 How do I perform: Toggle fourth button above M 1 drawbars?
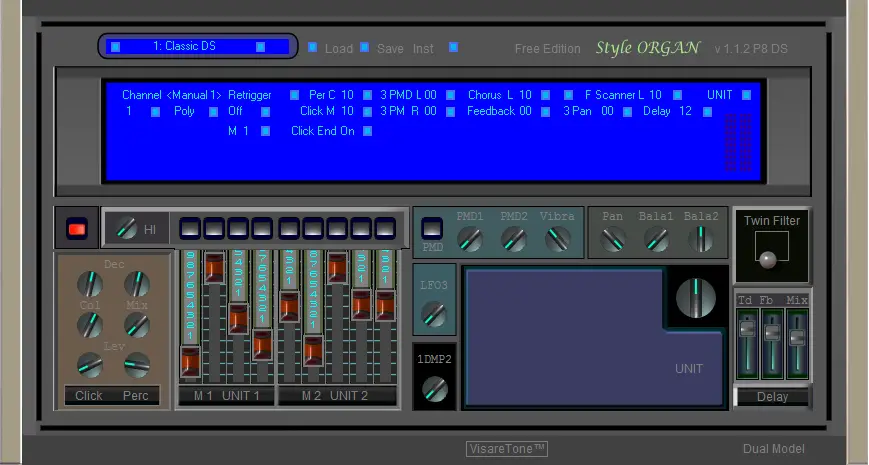262,228
